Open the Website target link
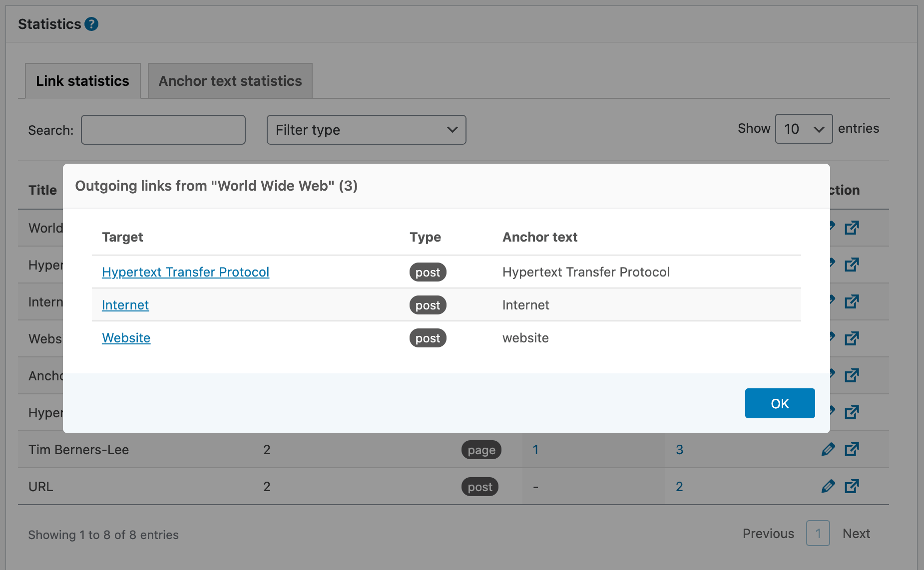The width and height of the screenshot is (924, 570). 126,338
